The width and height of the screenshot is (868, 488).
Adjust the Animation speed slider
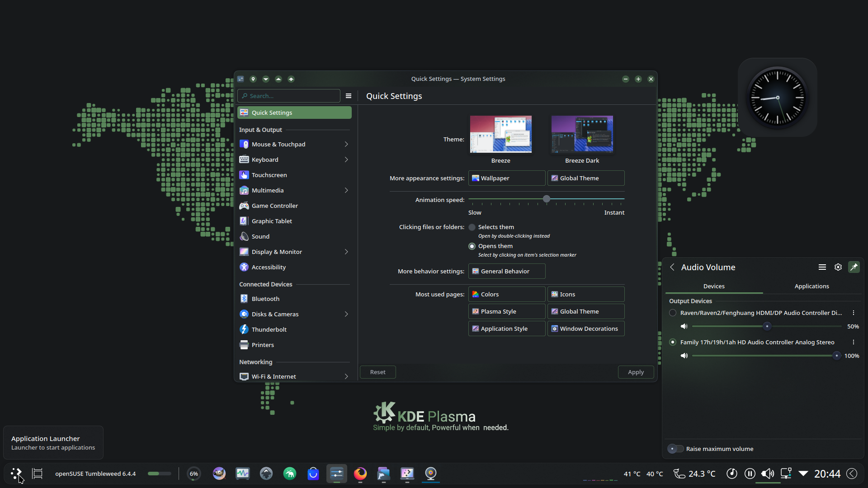[x=547, y=199]
